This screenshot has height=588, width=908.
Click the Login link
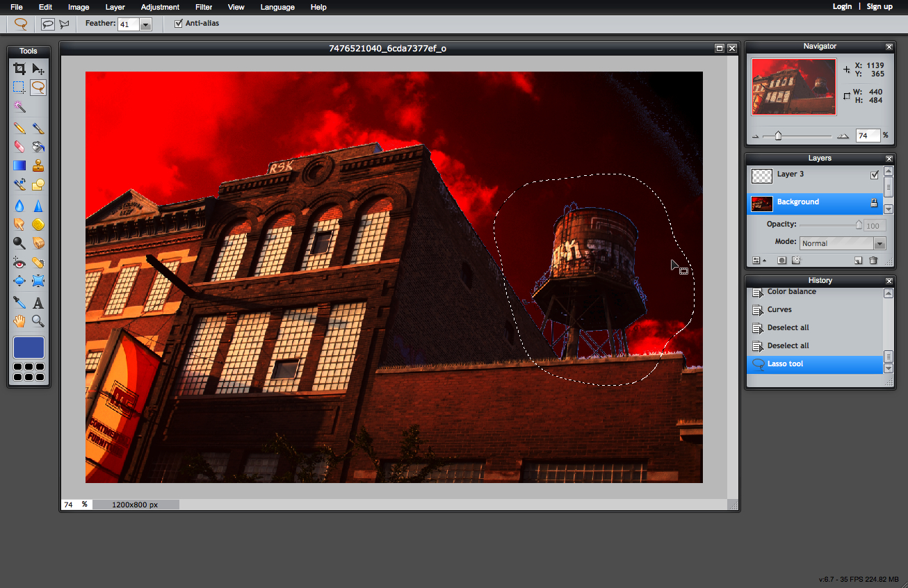842,6
